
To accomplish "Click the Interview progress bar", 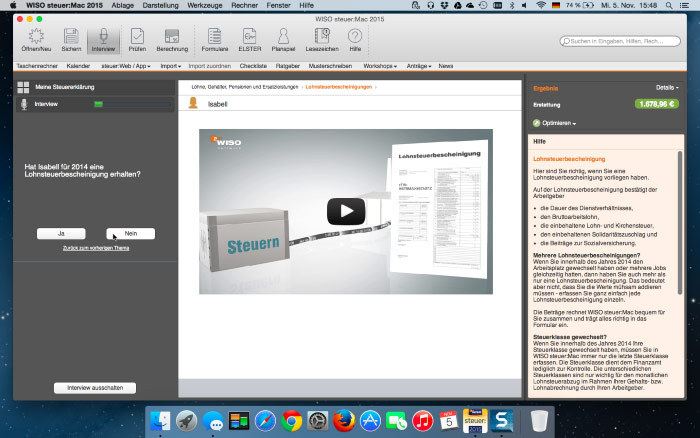I will click(x=133, y=104).
